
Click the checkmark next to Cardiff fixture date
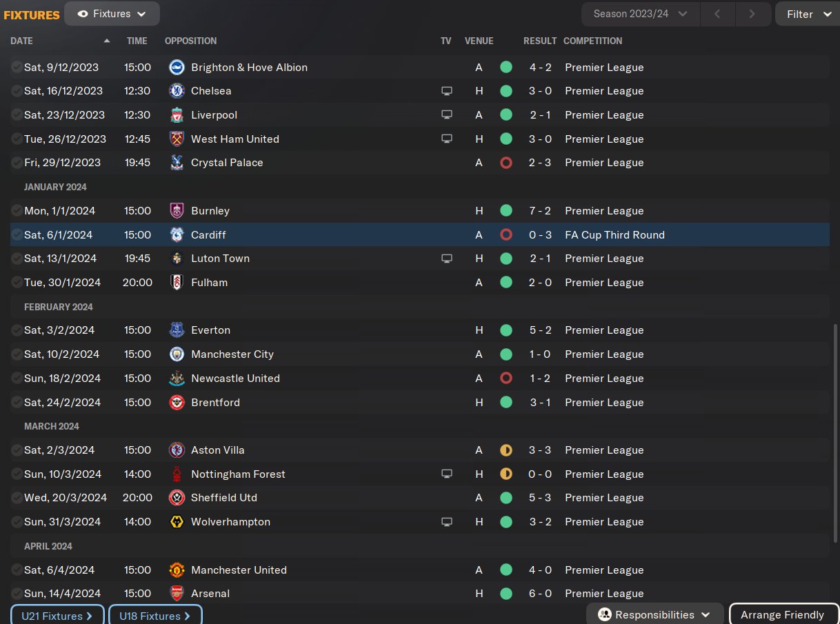(17, 235)
